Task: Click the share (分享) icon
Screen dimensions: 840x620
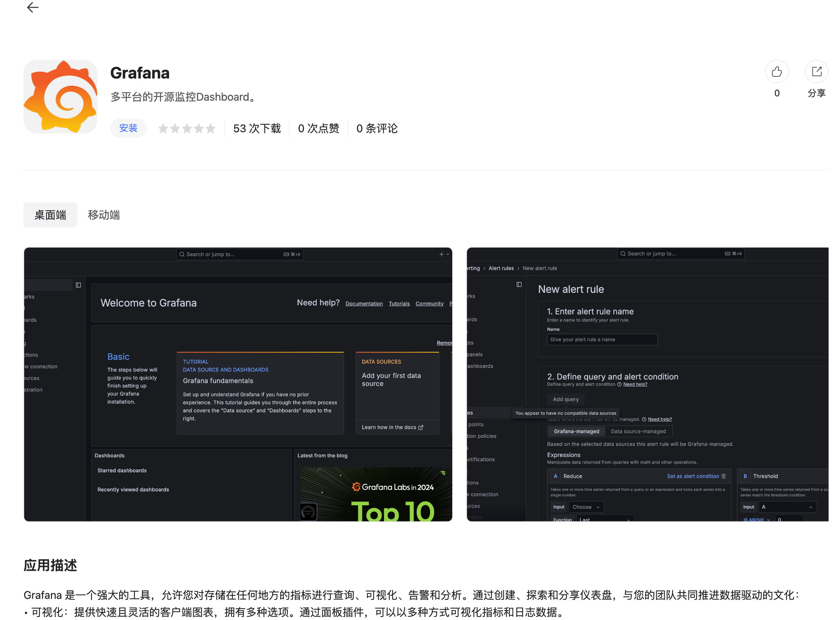Action: click(x=817, y=72)
